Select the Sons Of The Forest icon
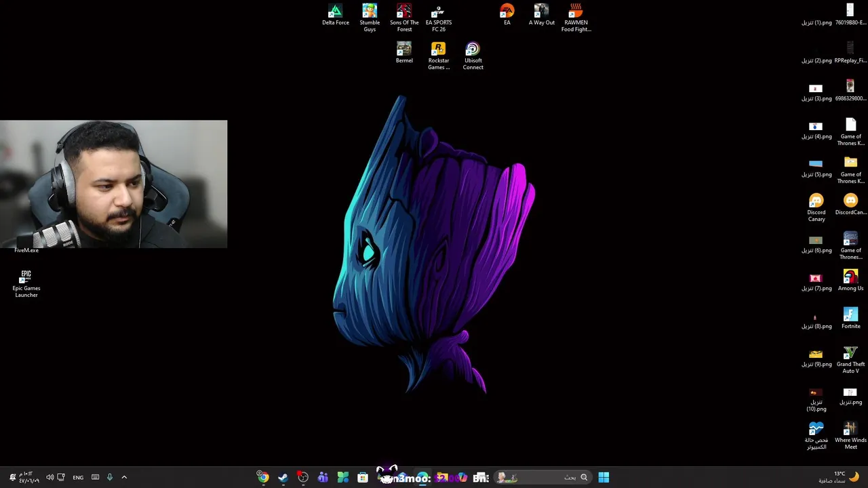Image resolution: width=868 pixels, height=488 pixels. 404,18
